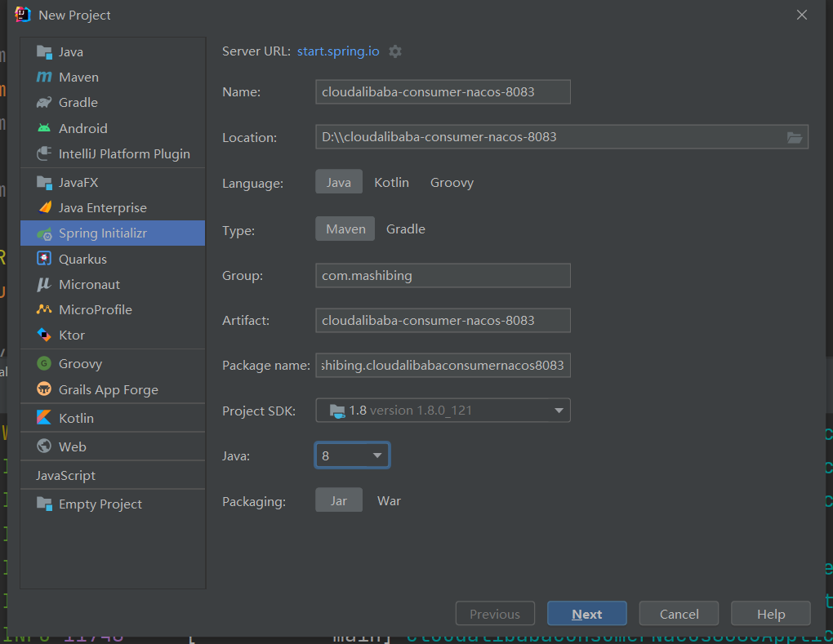Choose Gradle build type
833x644 pixels.
click(x=405, y=229)
